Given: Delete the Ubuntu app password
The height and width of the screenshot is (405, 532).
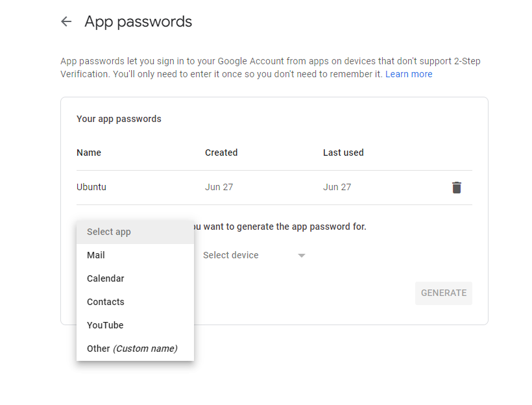Looking at the screenshot, I should pos(457,188).
